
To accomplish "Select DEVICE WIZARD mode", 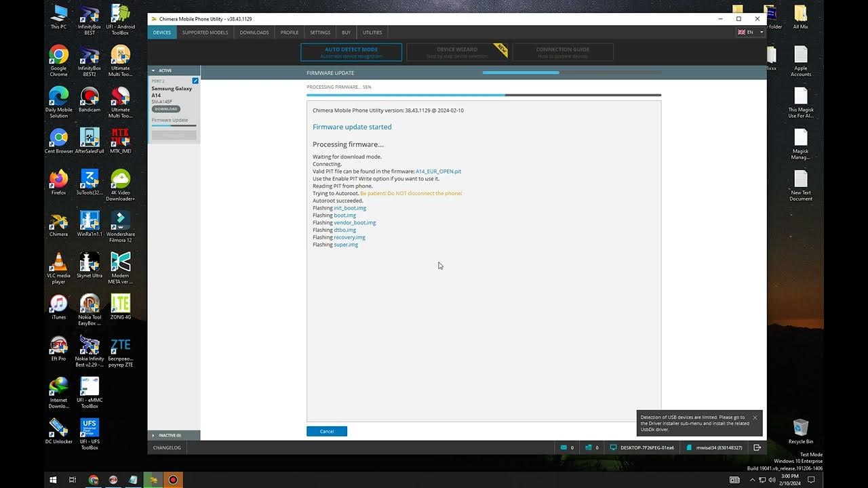I will click(x=457, y=52).
